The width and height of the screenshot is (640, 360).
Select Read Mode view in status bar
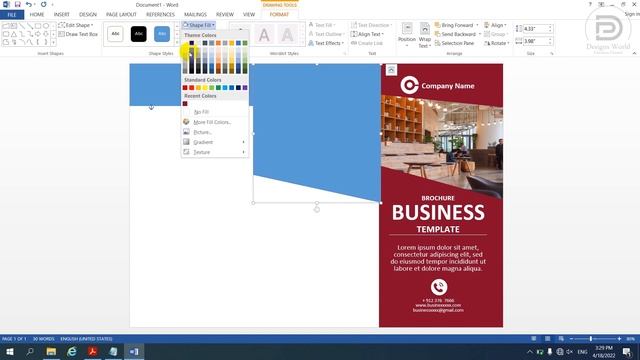coord(533,339)
